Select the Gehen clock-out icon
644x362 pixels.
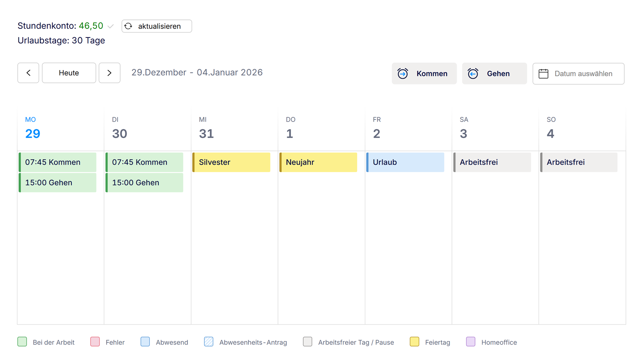click(x=474, y=73)
